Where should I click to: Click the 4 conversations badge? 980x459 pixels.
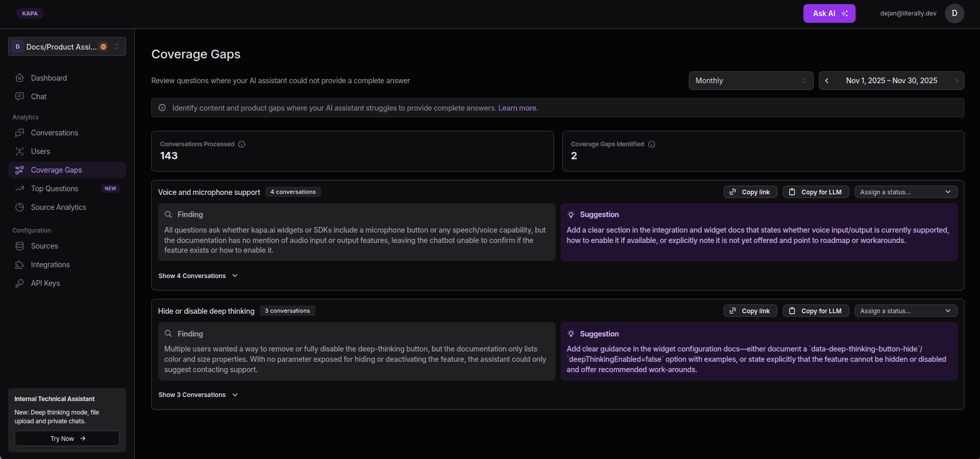(x=293, y=192)
